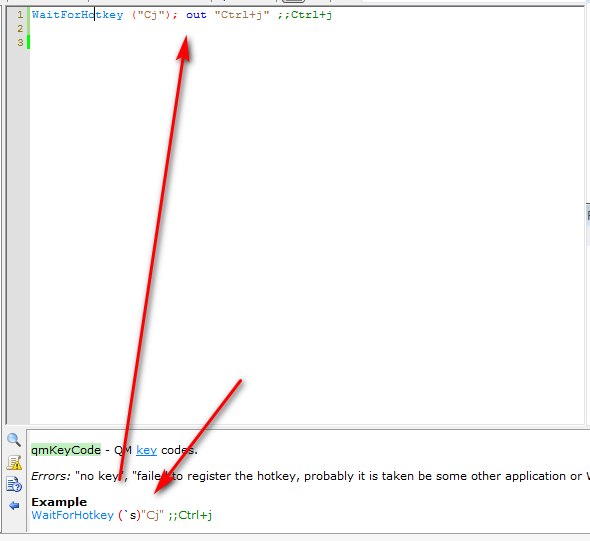Viewport: 590px width, 541px height.
Task: Click line number 1 in gutter
Action: coord(20,15)
